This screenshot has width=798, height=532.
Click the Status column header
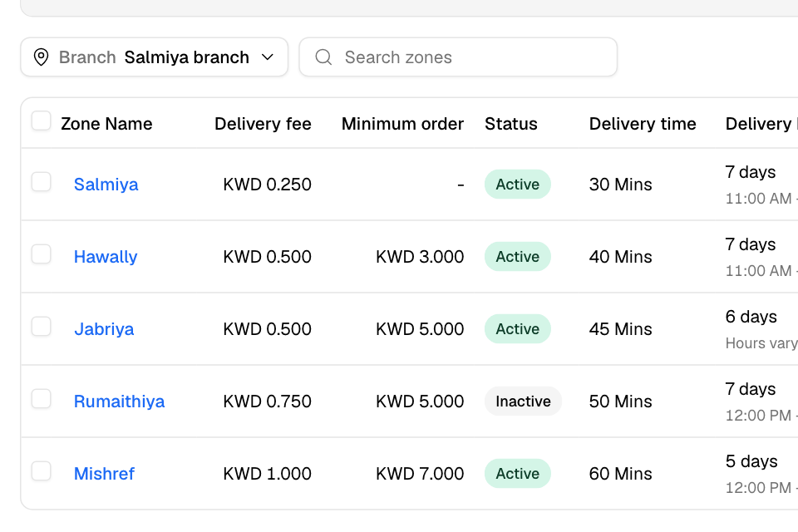(511, 124)
